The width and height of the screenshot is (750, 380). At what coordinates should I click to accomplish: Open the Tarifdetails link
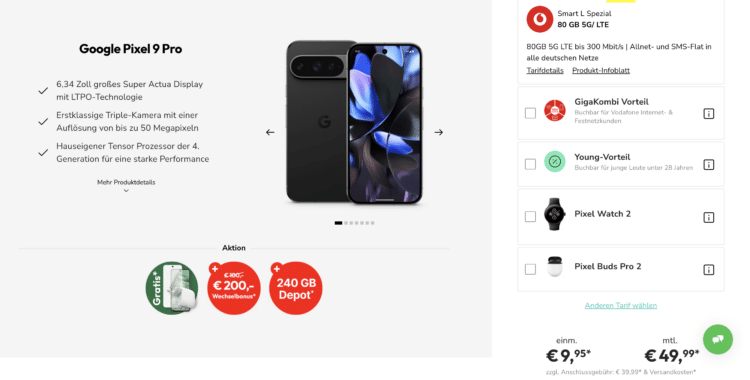pos(545,70)
